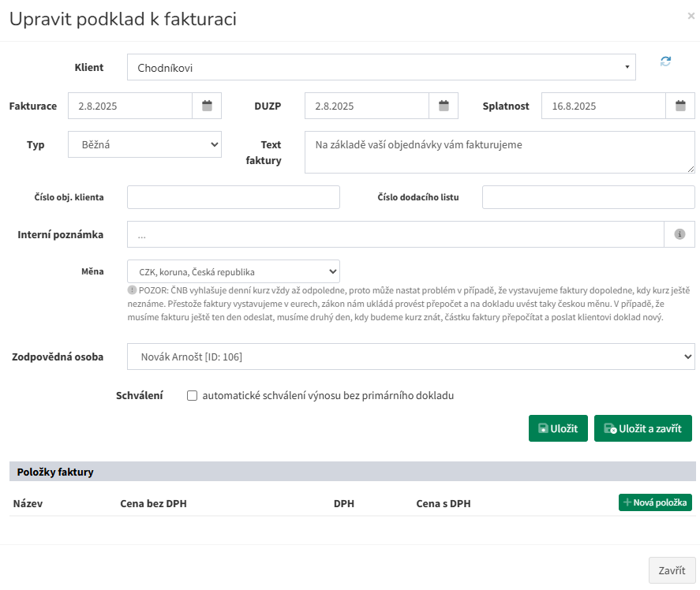Open the Splatnost date calendar picker
The width and height of the screenshot is (700, 590).
point(680,106)
